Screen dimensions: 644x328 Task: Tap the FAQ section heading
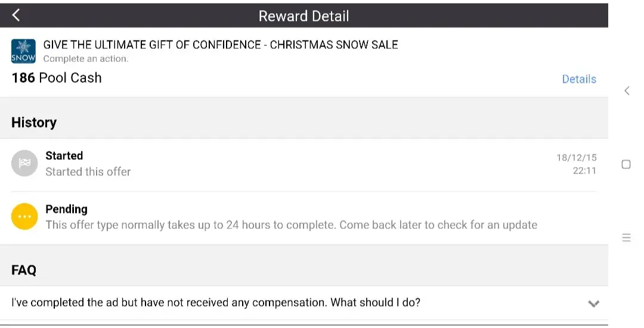click(x=24, y=270)
